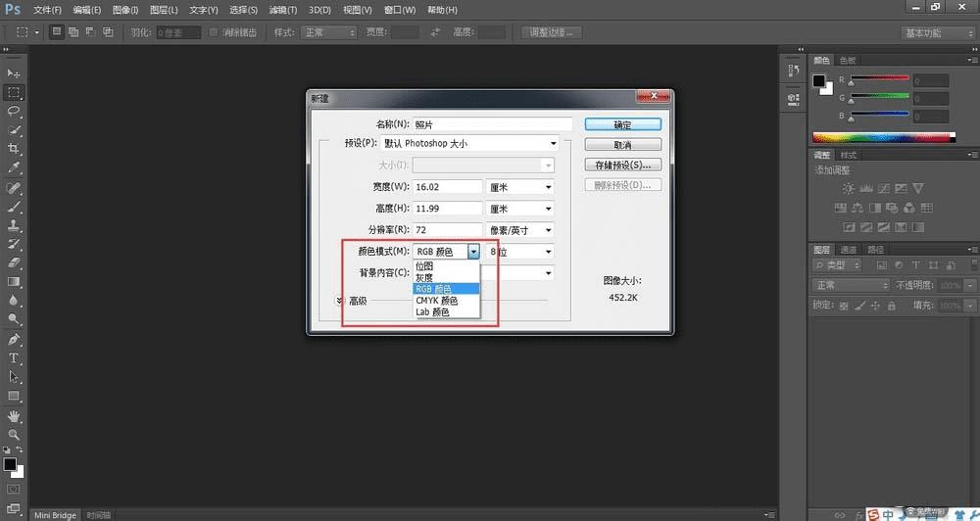Image resolution: width=980 pixels, height=521 pixels.
Task: Toggle the 消除锯齿 anti-alias checkbox
Action: coord(213,32)
